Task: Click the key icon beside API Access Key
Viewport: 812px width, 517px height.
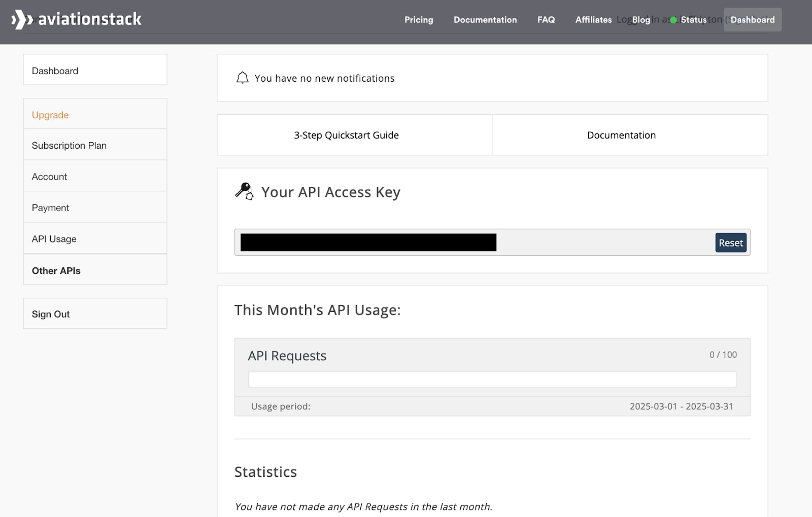Action: click(x=244, y=192)
